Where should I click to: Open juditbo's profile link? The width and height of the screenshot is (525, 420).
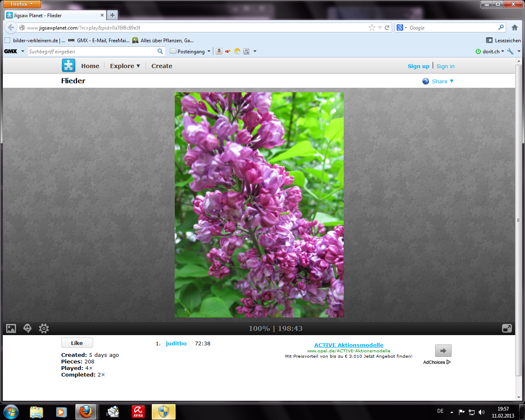(176, 344)
